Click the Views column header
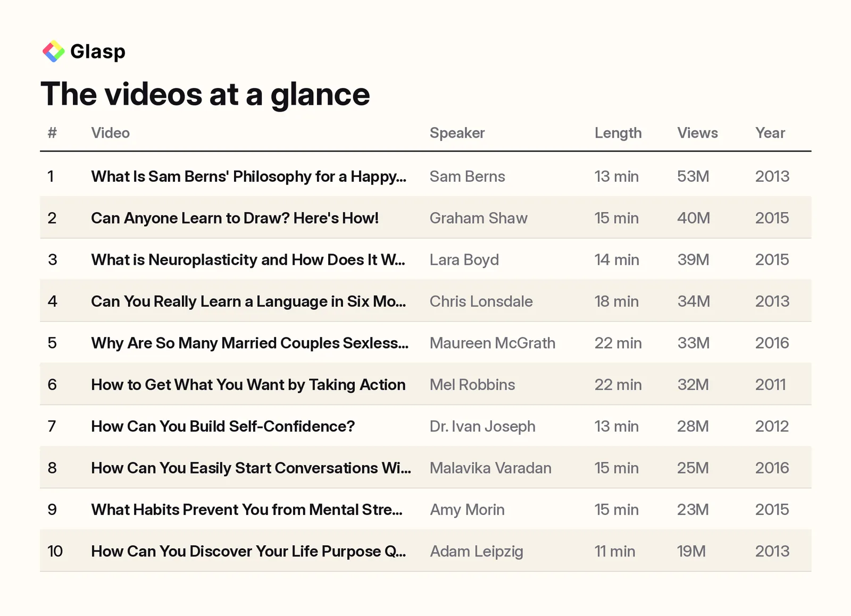 pos(698,133)
